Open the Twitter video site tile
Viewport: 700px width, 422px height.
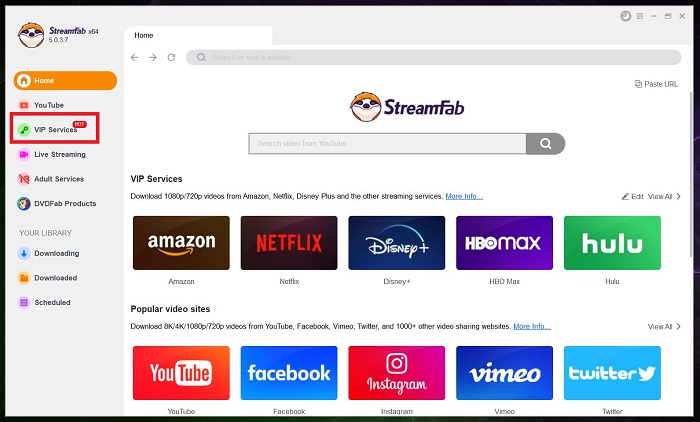pos(612,373)
